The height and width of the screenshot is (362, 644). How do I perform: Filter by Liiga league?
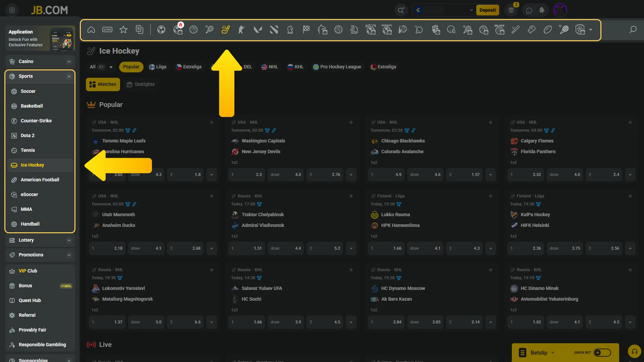click(158, 67)
